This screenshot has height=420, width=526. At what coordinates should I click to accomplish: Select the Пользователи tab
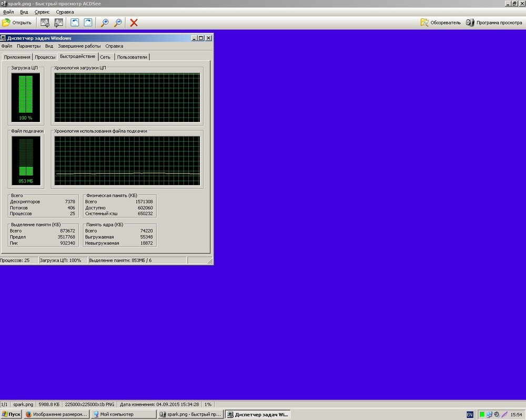133,57
